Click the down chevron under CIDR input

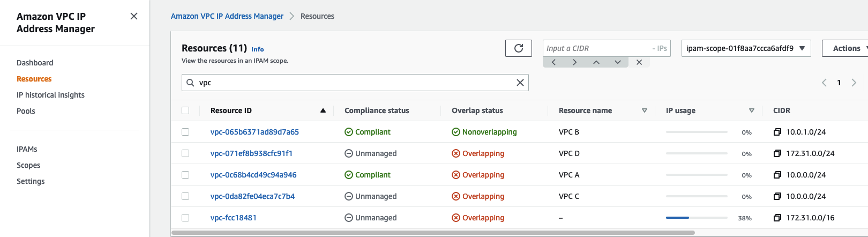pos(618,62)
